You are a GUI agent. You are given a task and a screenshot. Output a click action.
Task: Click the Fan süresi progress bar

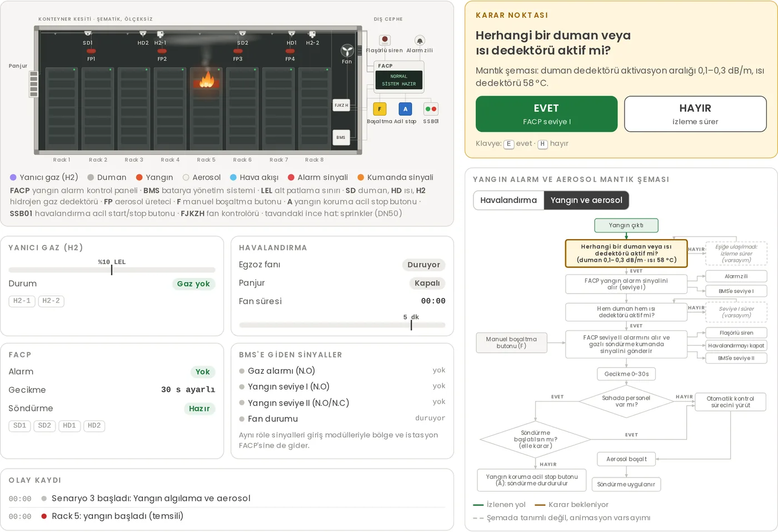(x=342, y=325)
